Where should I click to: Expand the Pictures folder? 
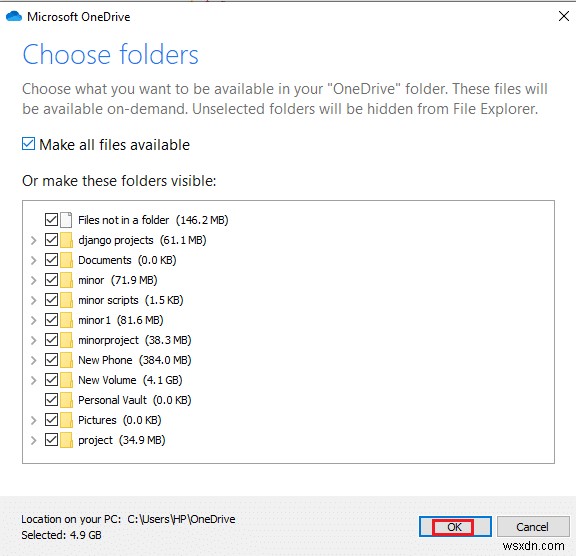(x=33, y=420)
